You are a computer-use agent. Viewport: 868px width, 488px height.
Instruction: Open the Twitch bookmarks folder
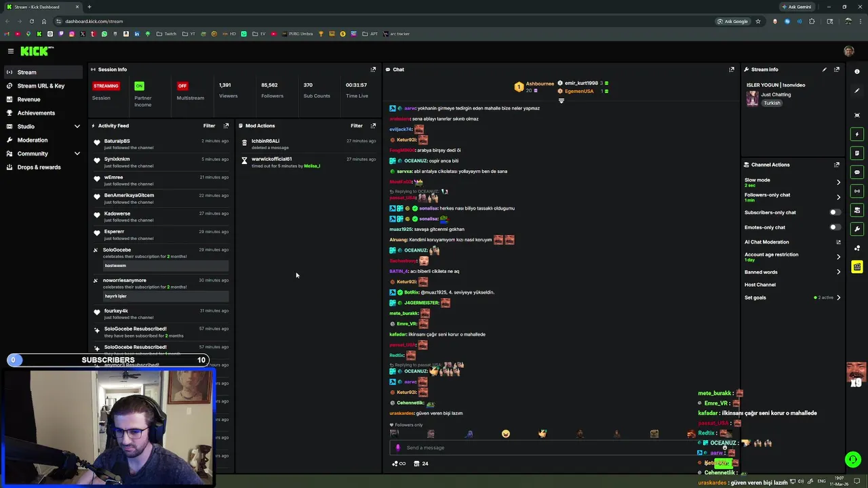[166, 33]
